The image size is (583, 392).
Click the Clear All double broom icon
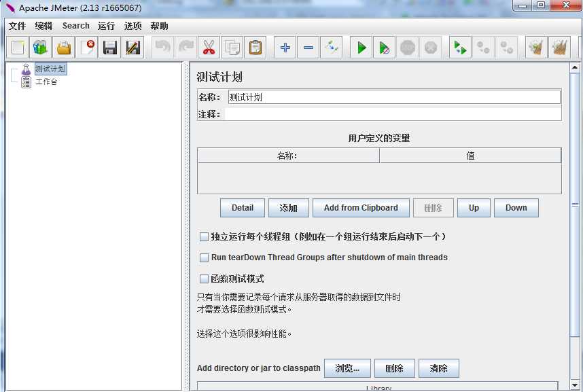click(559, 48)
